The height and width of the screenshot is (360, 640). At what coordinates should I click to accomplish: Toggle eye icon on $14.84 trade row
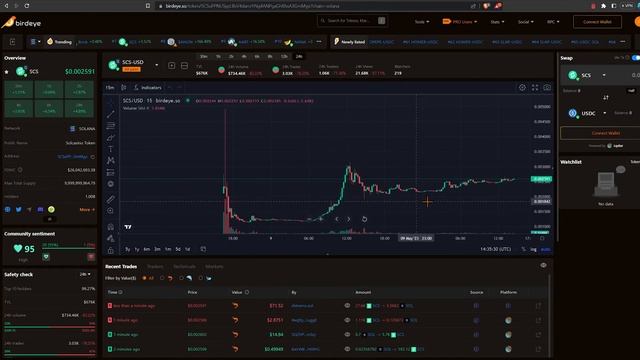(347, 334)
